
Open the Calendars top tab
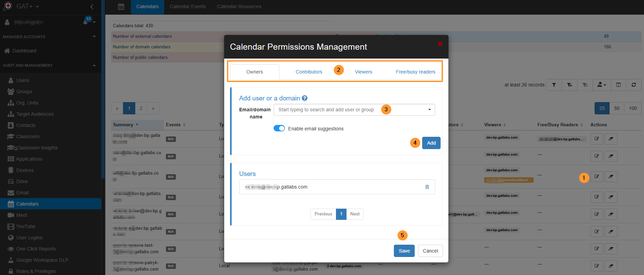[x=147, y=6]
